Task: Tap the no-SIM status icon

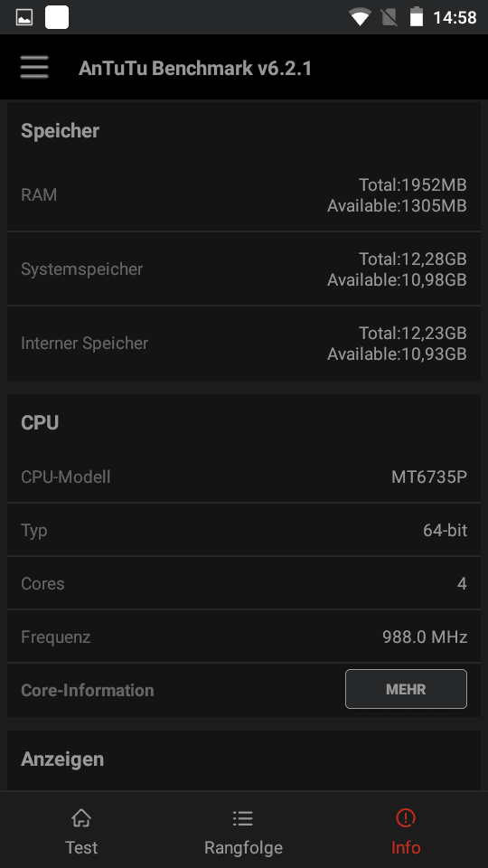Action: point(389,18)
